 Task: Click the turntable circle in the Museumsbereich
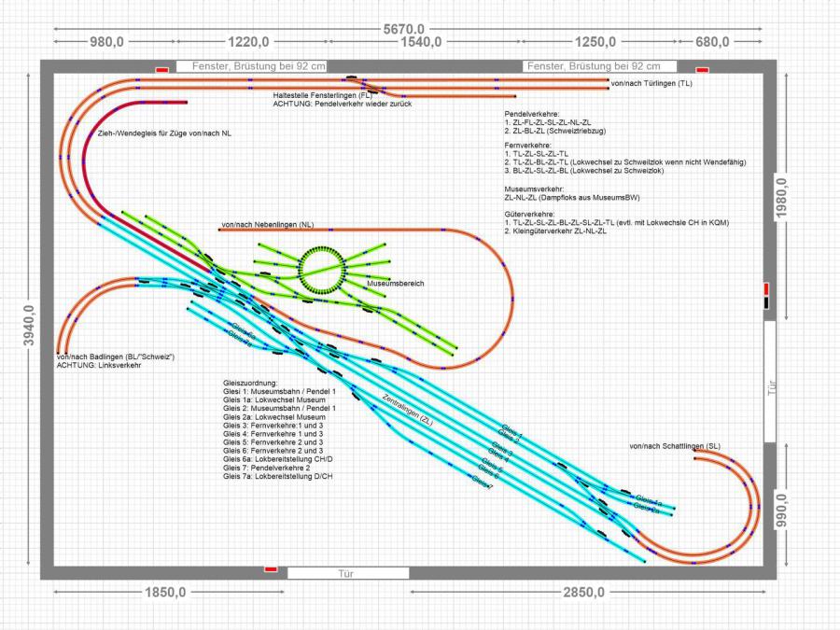[x=323, y=270]
